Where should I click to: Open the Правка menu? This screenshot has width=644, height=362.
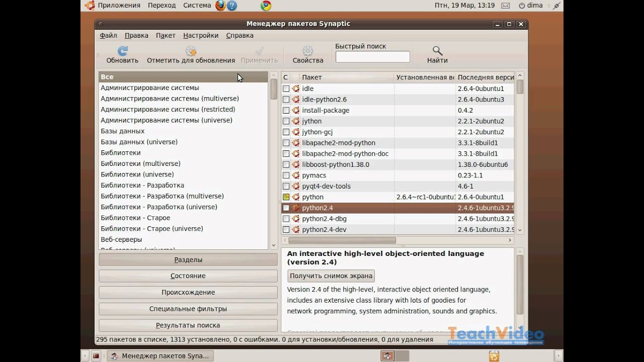(x=136, y=36)
